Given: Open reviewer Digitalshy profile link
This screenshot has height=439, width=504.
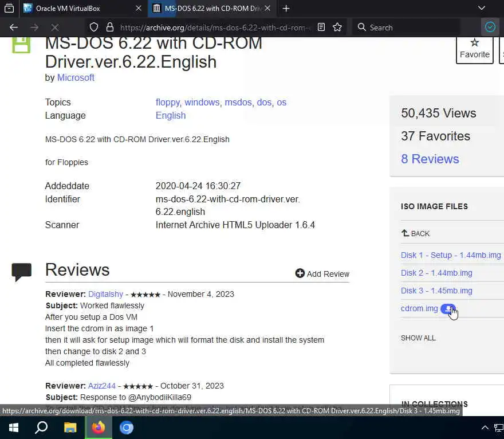Looking at the screenshot, I should tap(105, 294).
